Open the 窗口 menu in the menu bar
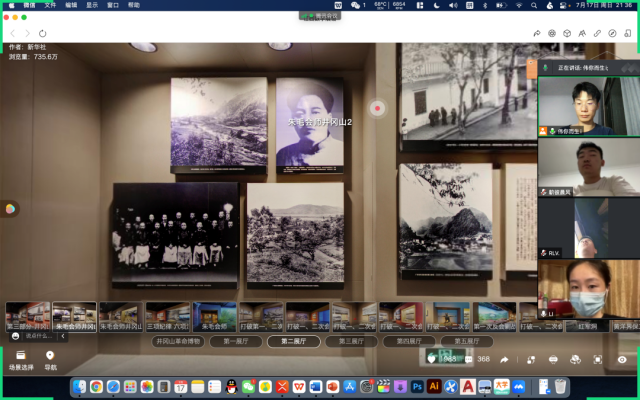The image size is (640, 400). coord(113,5)
